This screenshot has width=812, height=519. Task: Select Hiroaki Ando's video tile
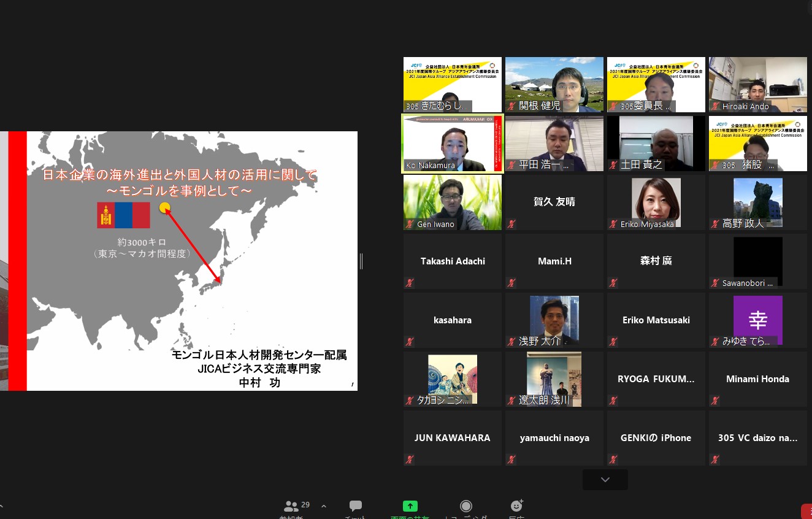point(757,85)
